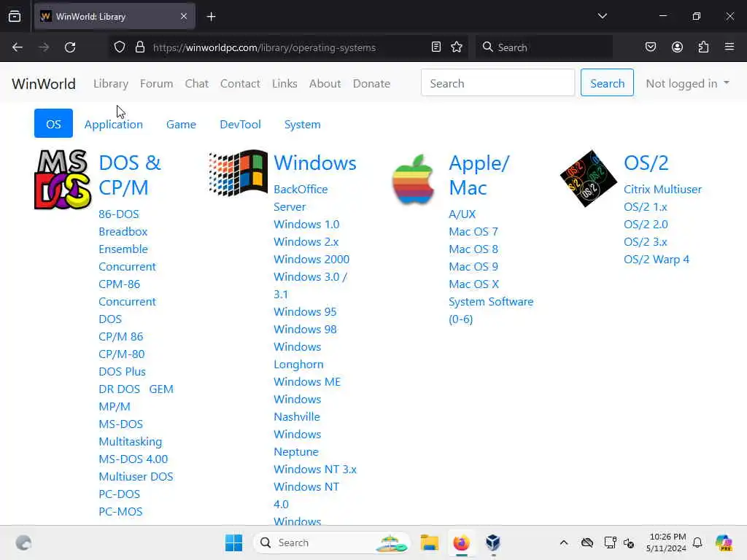Image resolution: width=747 pixels, height=560 pixels.
Task: Open the tracking protection shield icon
Action: (120, 47)
